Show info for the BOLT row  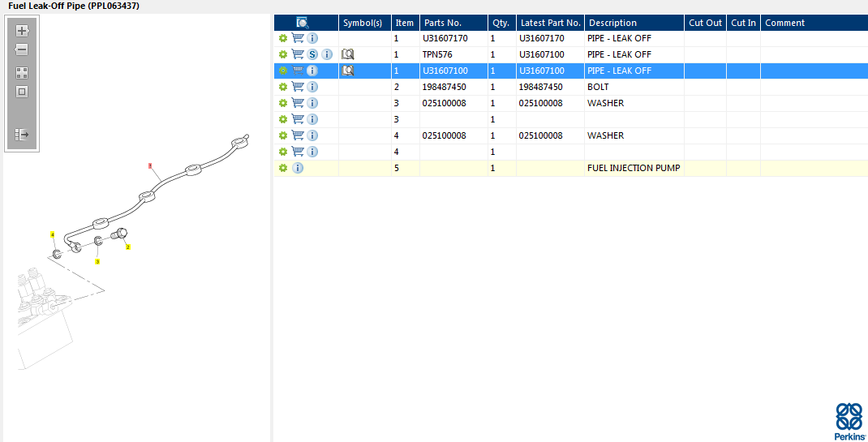pyautogui.click(x=312, y=87)
